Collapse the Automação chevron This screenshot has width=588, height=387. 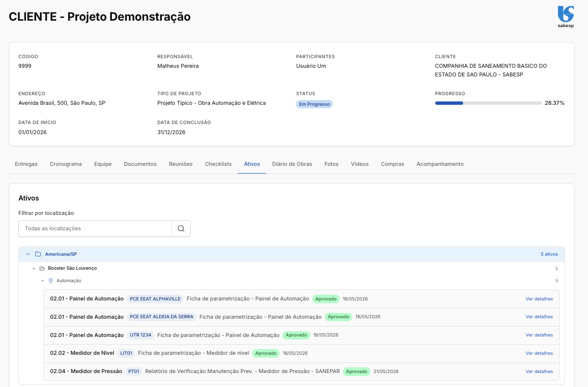click(x=43, y=281)
